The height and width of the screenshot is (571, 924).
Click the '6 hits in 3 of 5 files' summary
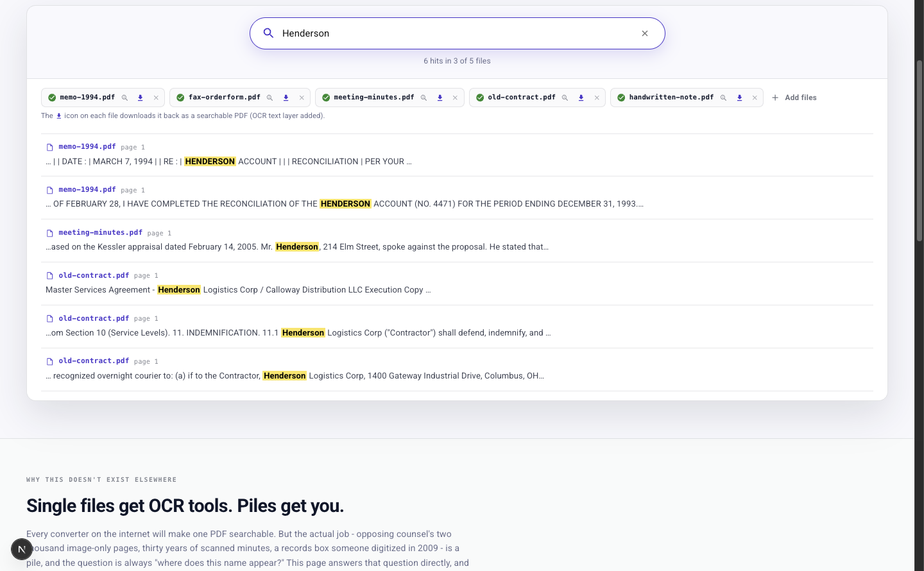pyautogui.click(x=457, y=61)
